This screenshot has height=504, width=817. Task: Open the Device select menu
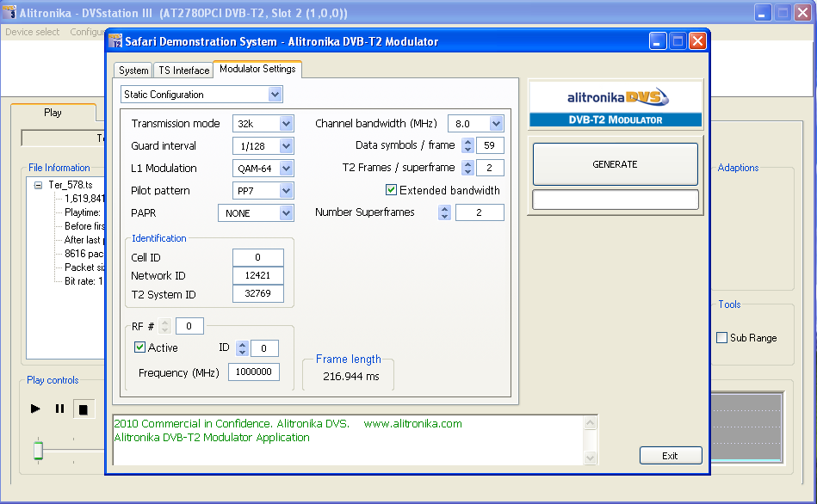33,32
